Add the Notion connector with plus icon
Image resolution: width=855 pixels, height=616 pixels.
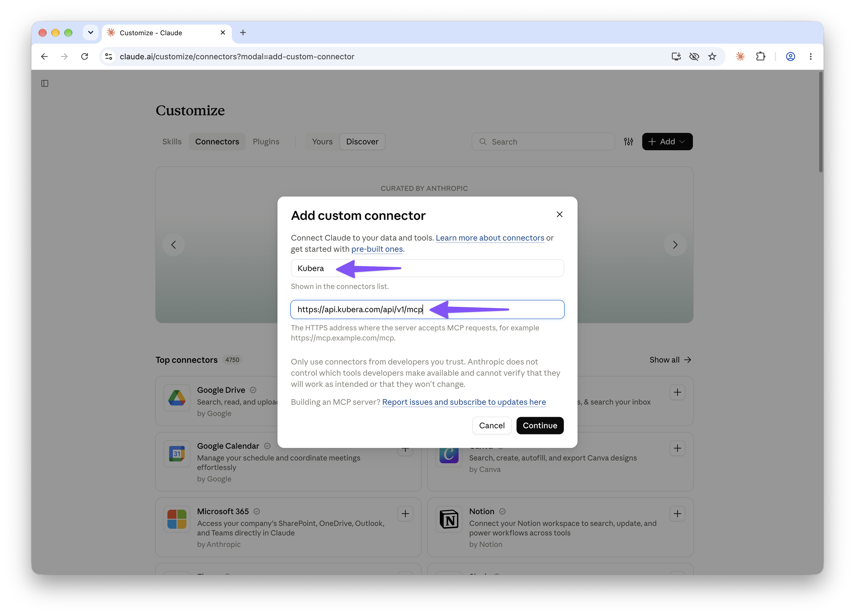[678, 514]
